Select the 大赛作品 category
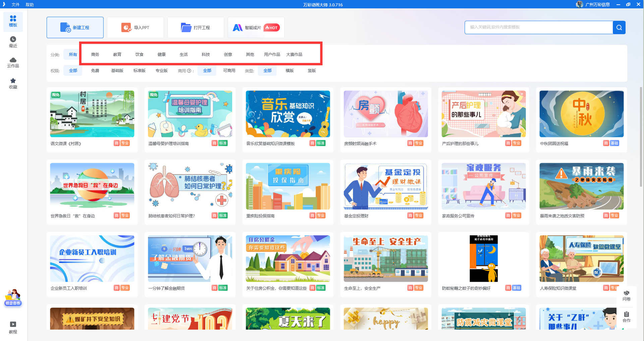This screenshot has width=644, height=341. tap(294, 54)
